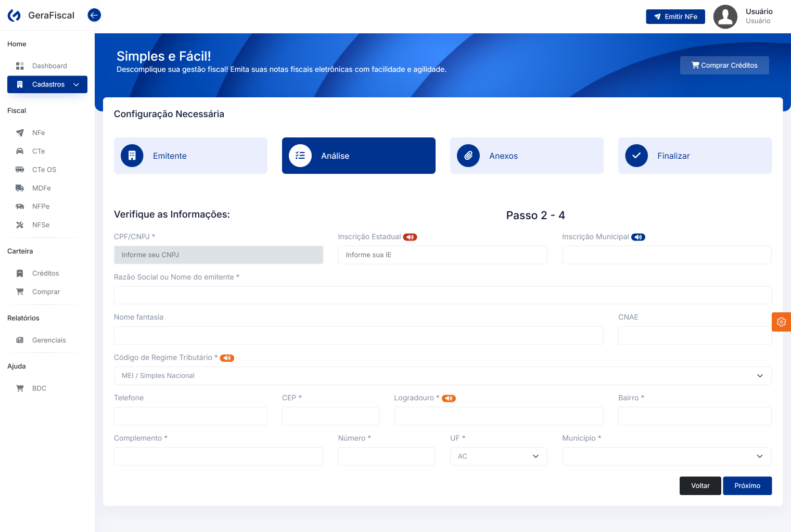Image resolution: width=791 pixels, height=532 pixels.
Task: Click the blue speaker icon beside Inscrição Municipal
Action: coord(638,237)
